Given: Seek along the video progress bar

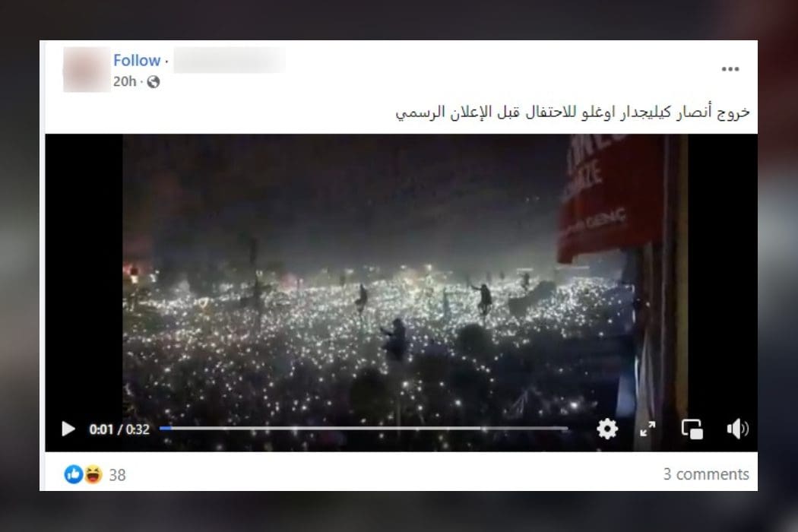Looking at the screenshot, I should click(x=363, y=428).
